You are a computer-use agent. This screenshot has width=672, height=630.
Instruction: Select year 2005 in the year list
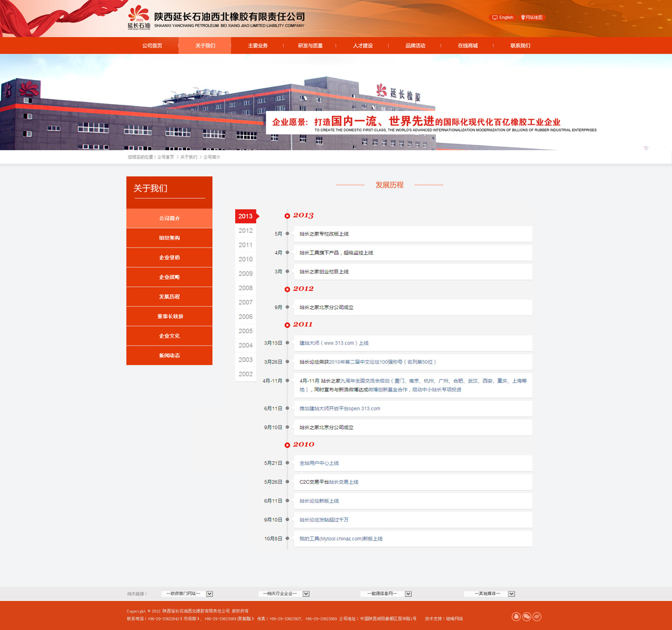[245, 331]
